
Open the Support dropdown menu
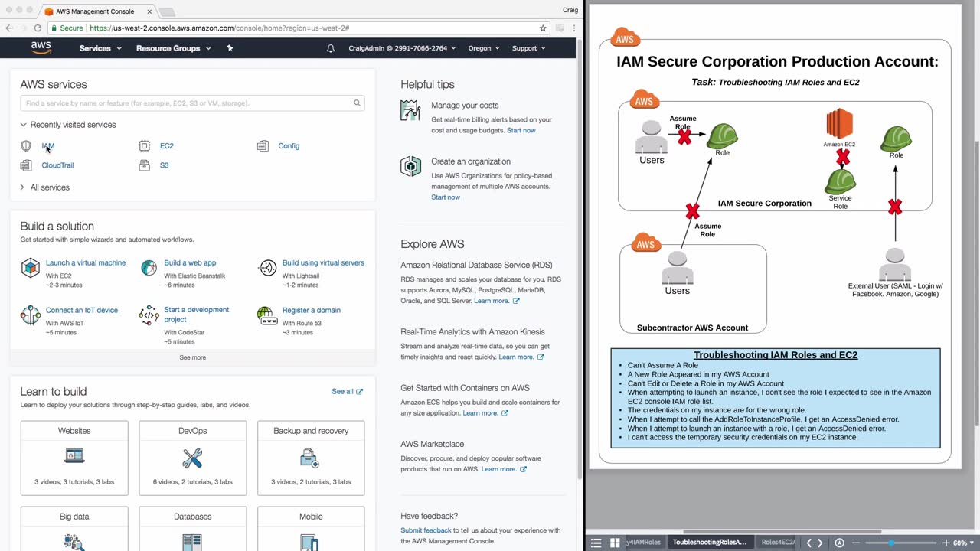tap(528, 48)
